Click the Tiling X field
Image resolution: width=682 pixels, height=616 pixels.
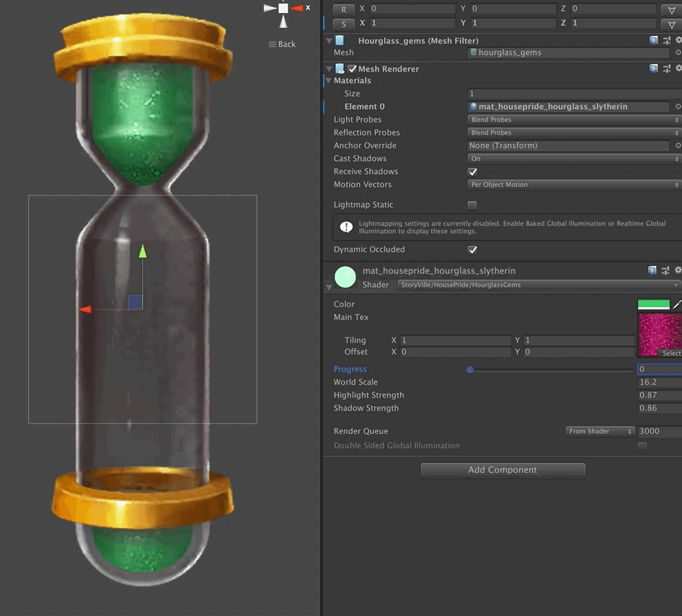click(456, 340)
